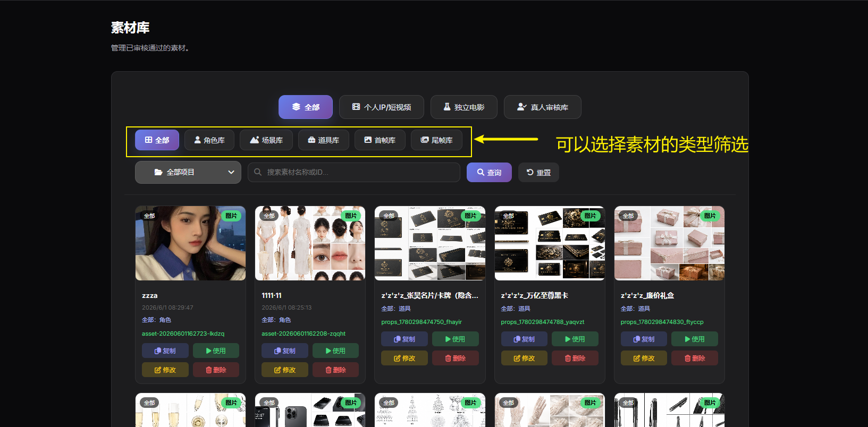Click the date 2026/6/1 08:29:47

tap(167, 308)
